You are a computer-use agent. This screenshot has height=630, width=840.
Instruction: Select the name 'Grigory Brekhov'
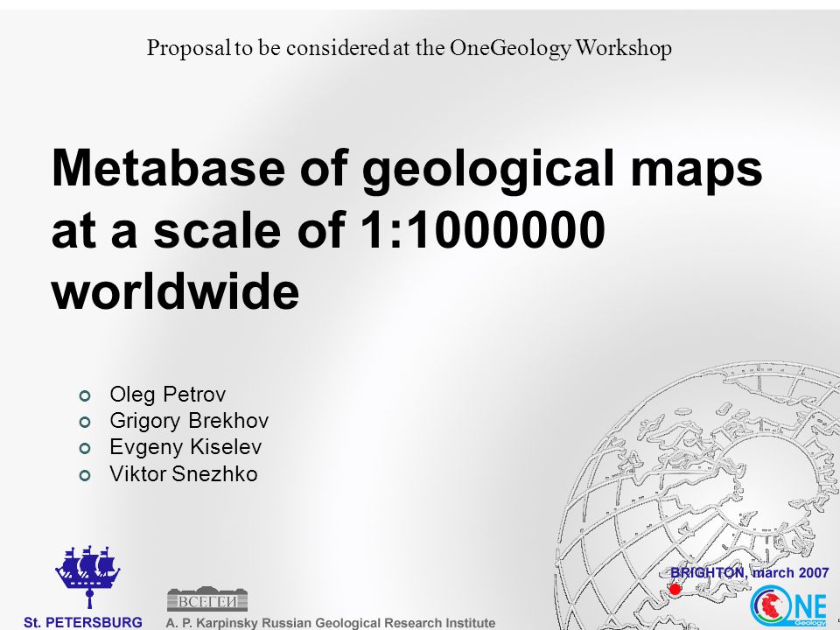[x=189, y=421]
